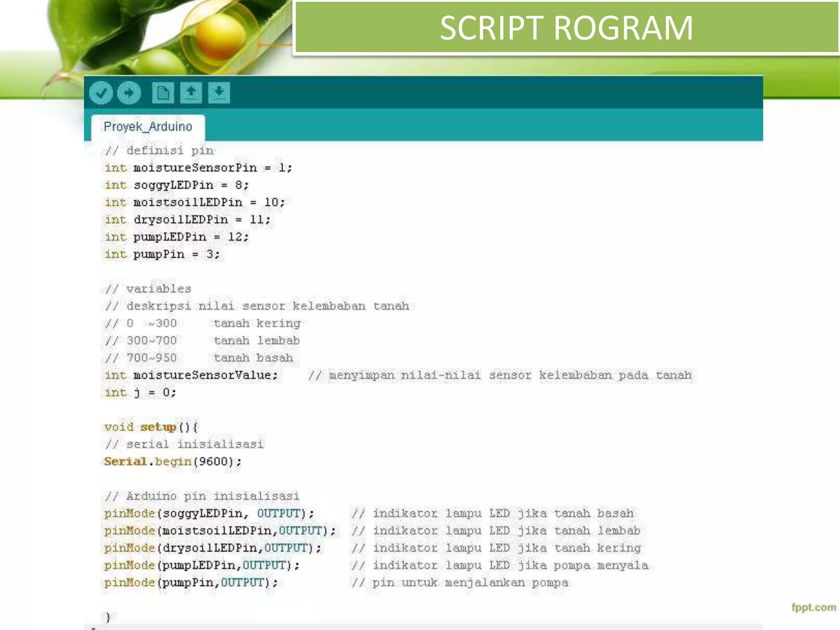Image resolution: width=840 pixels, height=630 pixels.
Task: Click comment 'indikator lampu LED jika tanah lembab'
Action: [507, 530]
